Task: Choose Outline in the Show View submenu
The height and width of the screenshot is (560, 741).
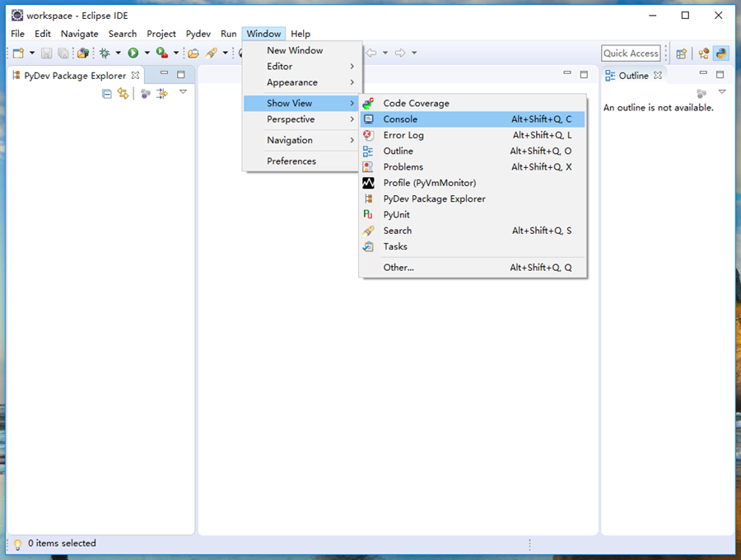Action: [473, 152]
